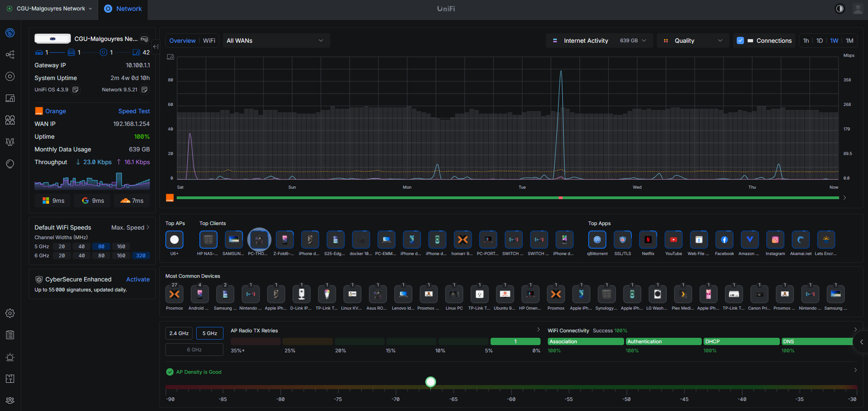Select the 2.4 GHz radio band button
This screenshot has height=411, width=868.
(x=179, y=333)
